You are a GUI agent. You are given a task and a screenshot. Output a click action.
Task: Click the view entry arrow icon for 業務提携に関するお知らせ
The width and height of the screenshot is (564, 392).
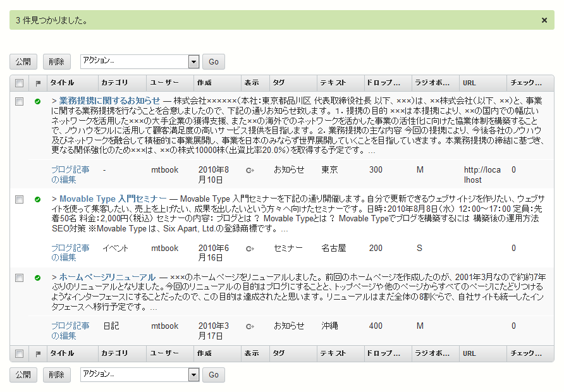point(250,170)
